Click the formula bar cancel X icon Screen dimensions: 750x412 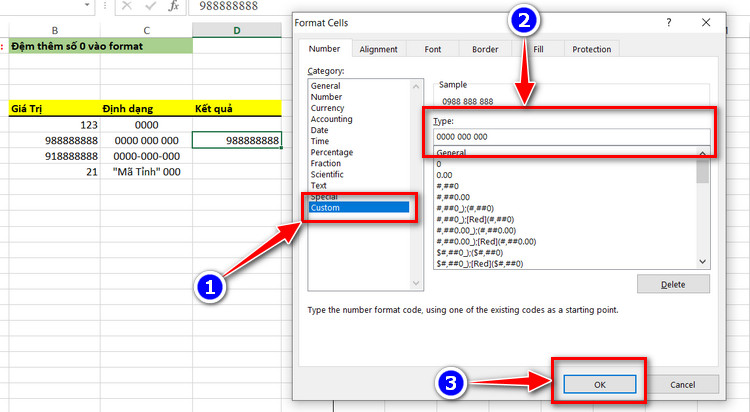tap(127, 6)
